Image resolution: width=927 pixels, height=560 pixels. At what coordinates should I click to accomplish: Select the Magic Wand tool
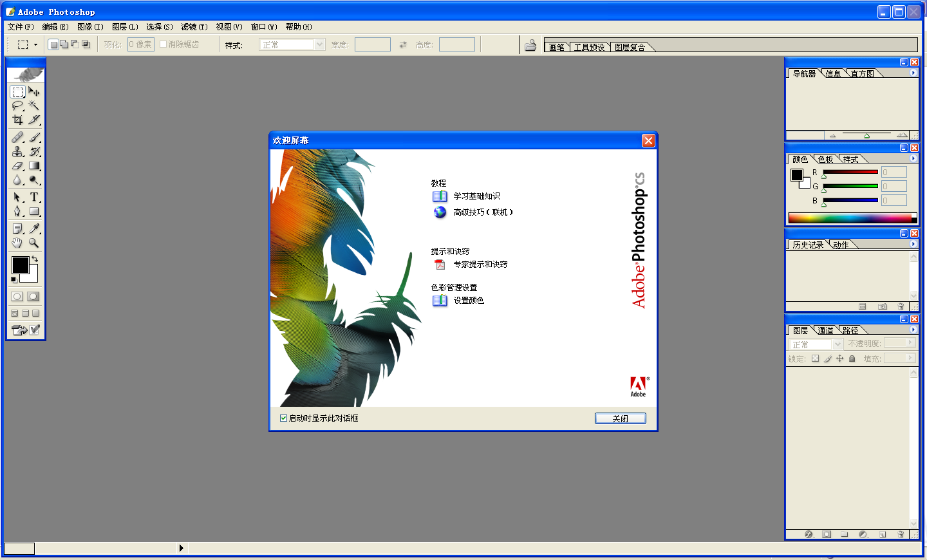pyautogui.click(x=34, y=106)
